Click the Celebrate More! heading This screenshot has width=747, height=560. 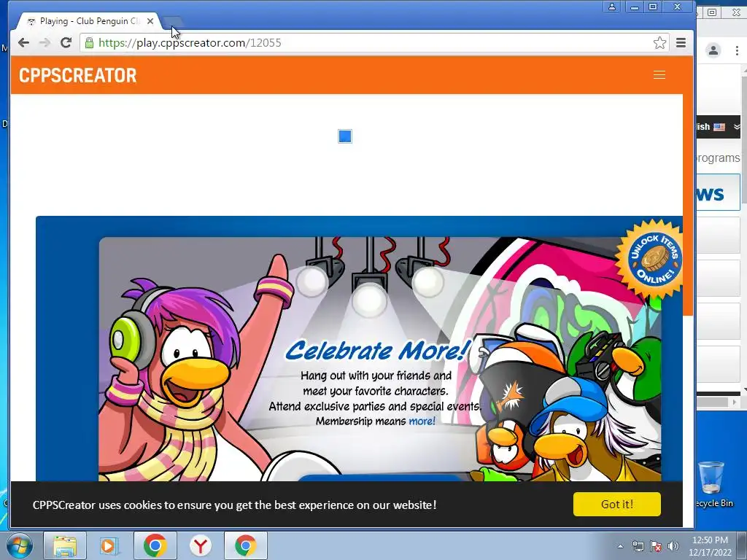[379, 351]
